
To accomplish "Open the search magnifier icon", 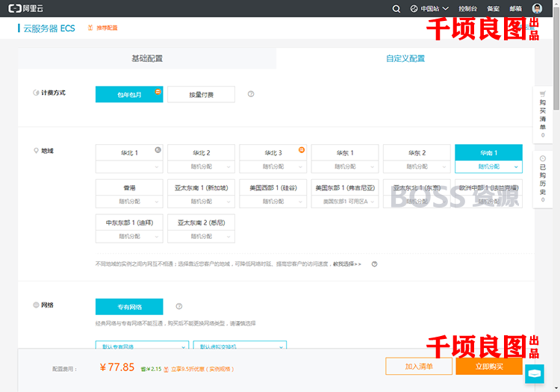I will [x=396, y=8].
